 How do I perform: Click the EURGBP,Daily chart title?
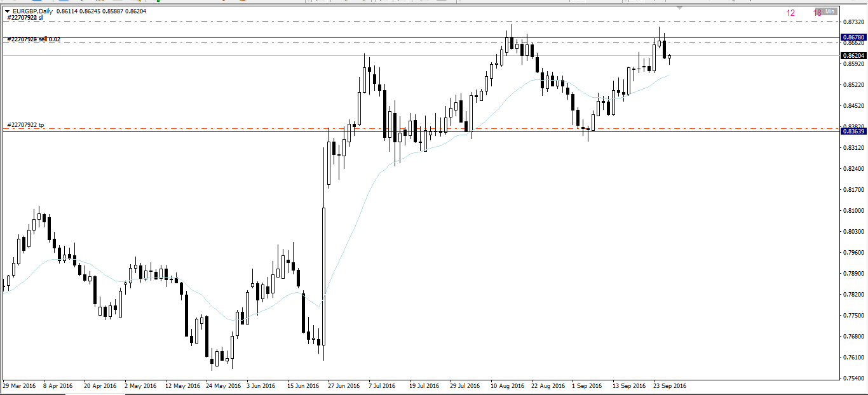click(x=32, y=11)
